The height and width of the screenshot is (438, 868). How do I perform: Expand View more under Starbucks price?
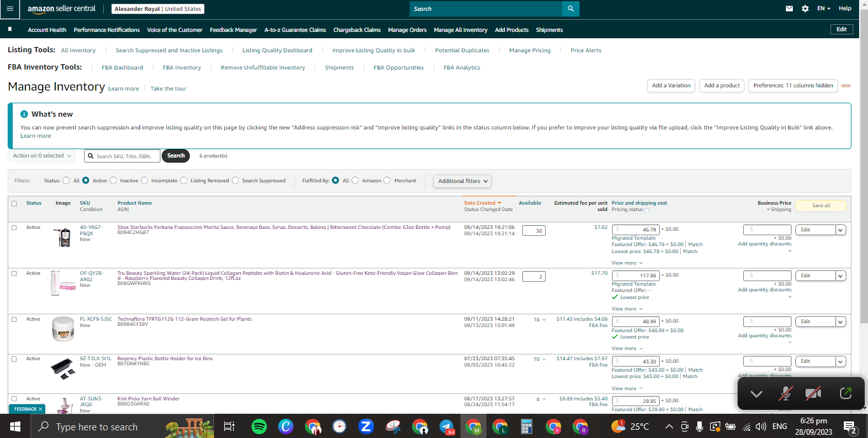pyautogui.click(x=627, y=263)
